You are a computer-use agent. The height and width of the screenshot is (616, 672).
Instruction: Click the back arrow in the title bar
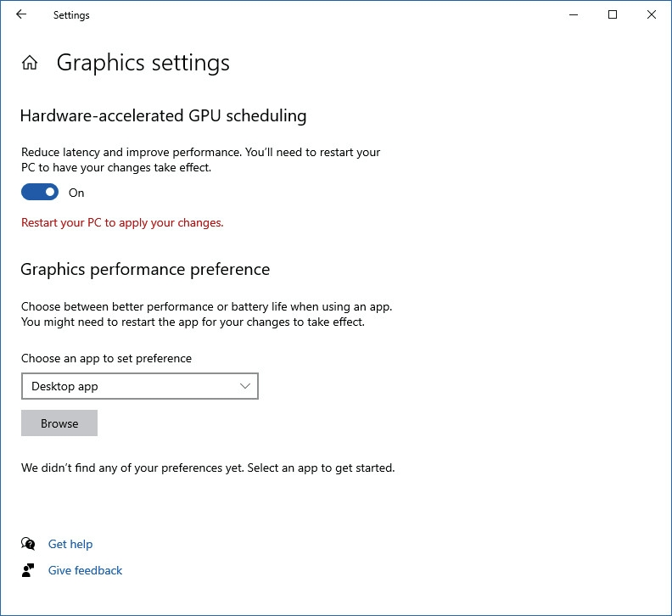[x=21, y=14]
